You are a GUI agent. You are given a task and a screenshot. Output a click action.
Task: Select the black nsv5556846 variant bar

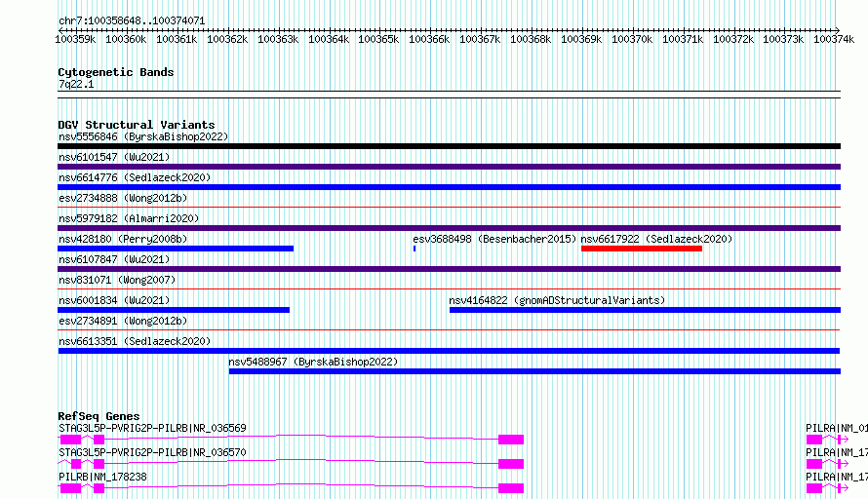point(449,146)
